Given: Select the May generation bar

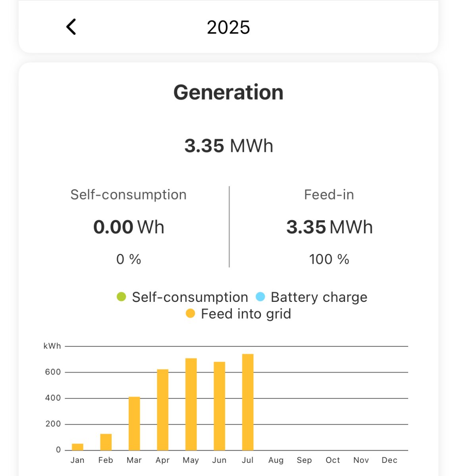Looking at the screenshot, I should coord(191,404).
